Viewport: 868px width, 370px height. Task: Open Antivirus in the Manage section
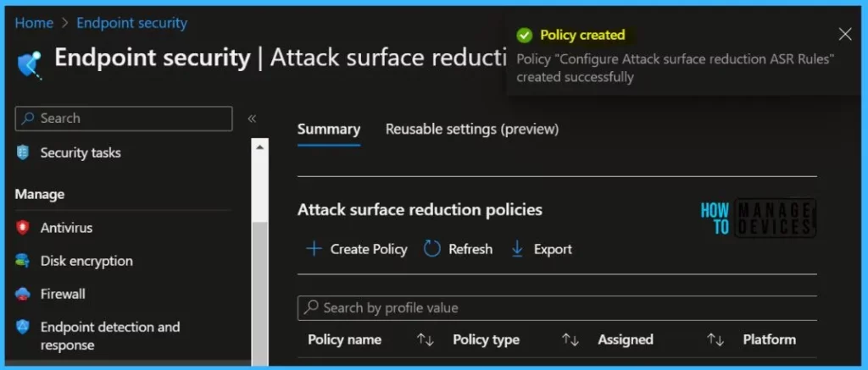coord(66,227)
